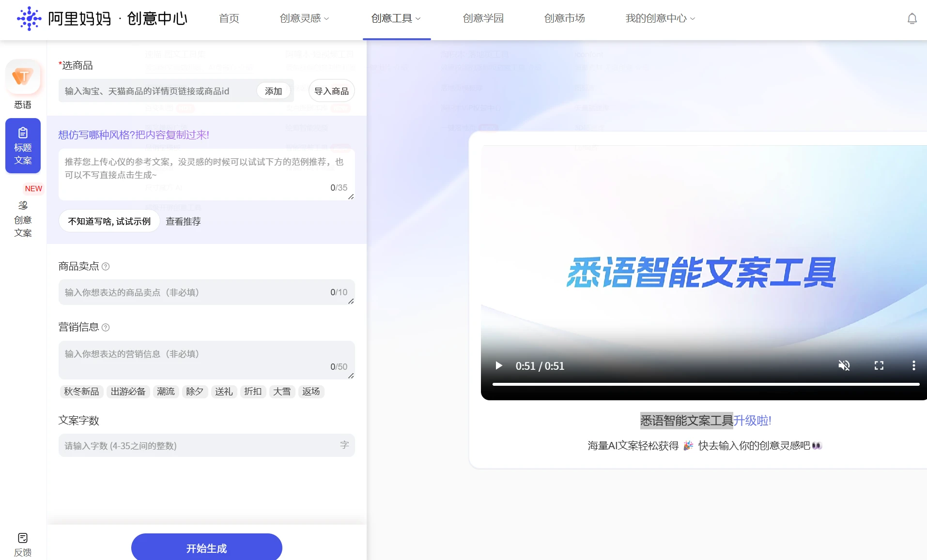This screenshot has width=927, height=560.
Task: Unmute the video sound
Action: (x=844, y=365)
